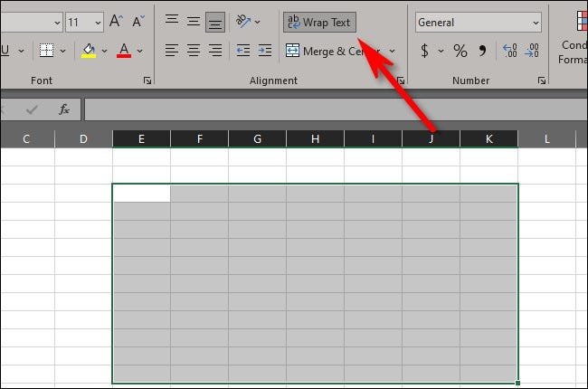Select column L header
The image size is (588, 389).
[x=546, y=138]
